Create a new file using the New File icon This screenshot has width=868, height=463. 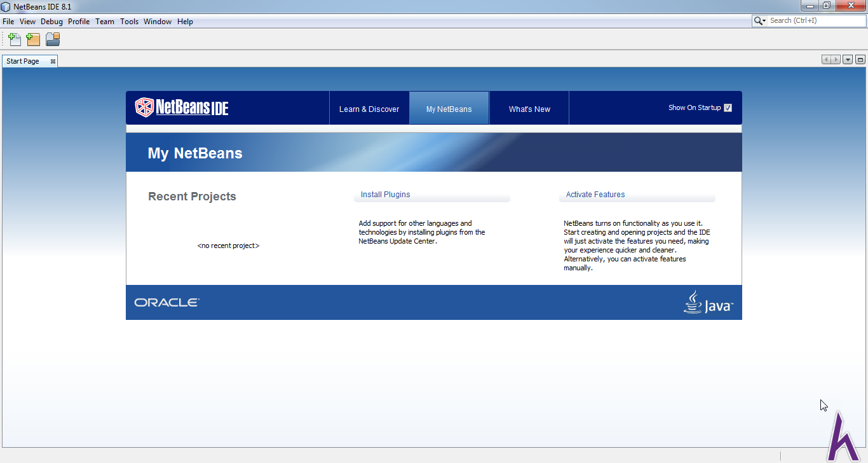(x=14, y=39)
